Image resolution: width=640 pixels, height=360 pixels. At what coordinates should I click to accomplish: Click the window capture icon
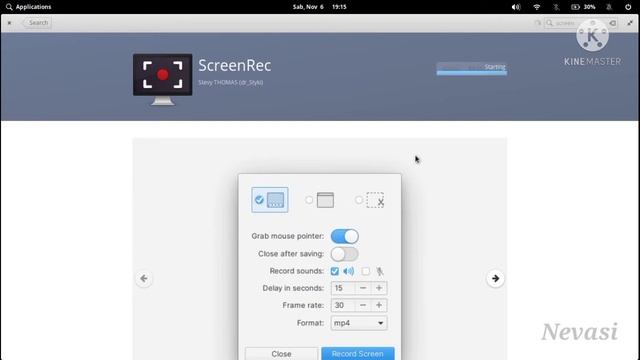pos(325,200)
